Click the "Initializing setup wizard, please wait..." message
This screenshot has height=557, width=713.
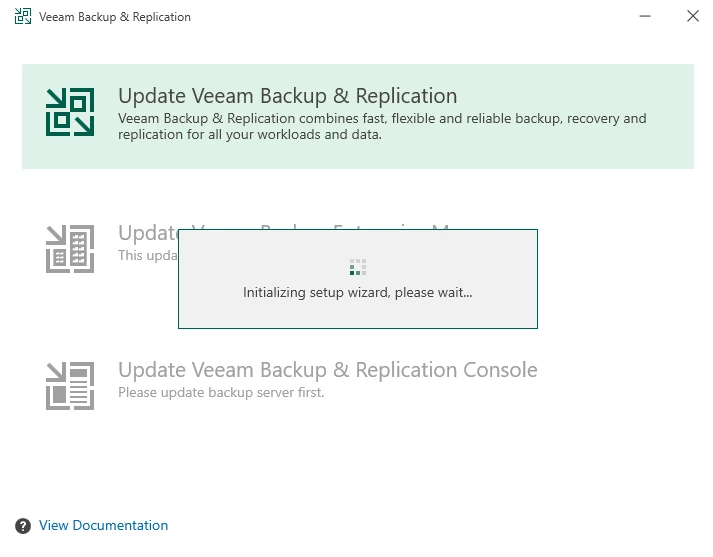pos(357,292)
